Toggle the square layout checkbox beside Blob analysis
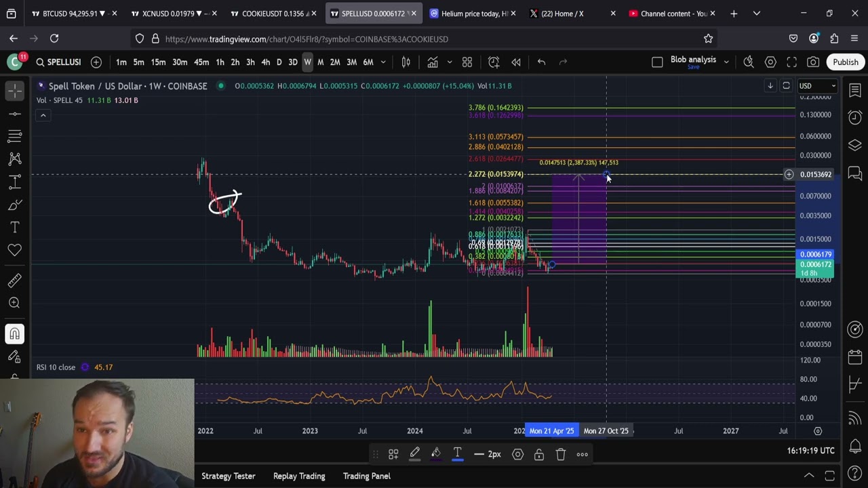Screen dimensions: 868x488 click(x=657, y=62)
